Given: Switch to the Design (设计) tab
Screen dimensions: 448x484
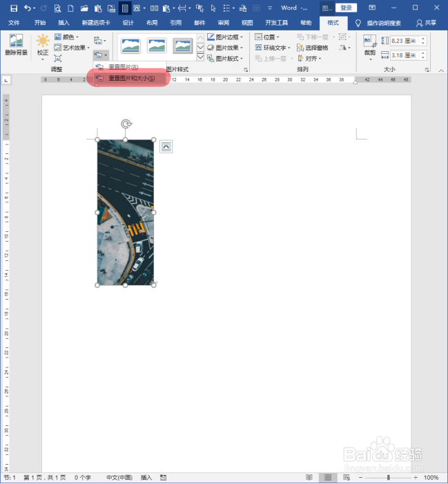Looking at the screenshot, I should tap(128, 23).
